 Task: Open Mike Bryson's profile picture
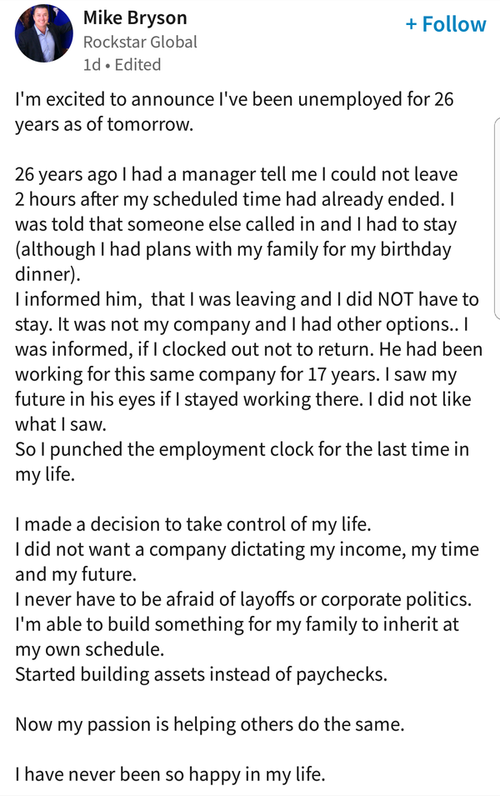coord(44,34)
